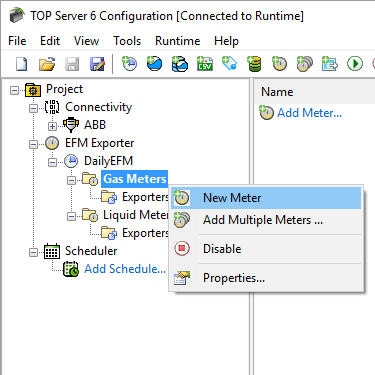Select the EFM Exporter label

tap(99, 143)
